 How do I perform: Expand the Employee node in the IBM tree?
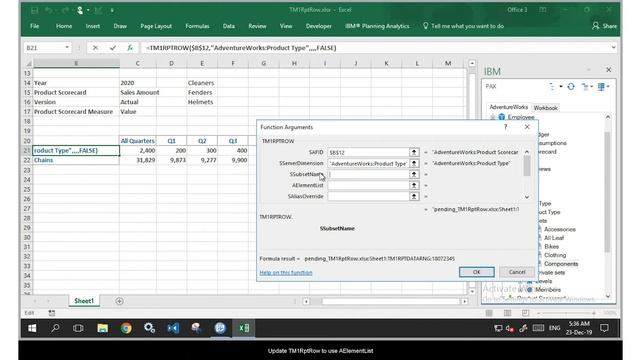[493, 117]
